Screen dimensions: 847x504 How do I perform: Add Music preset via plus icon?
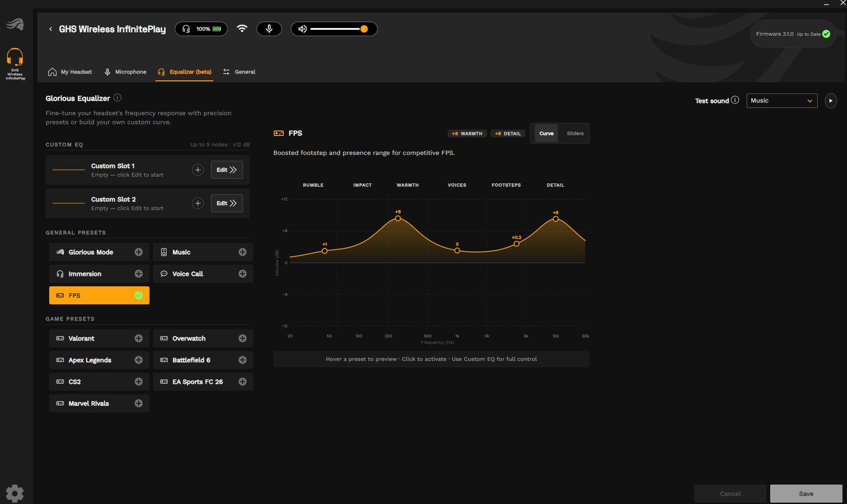243,252
